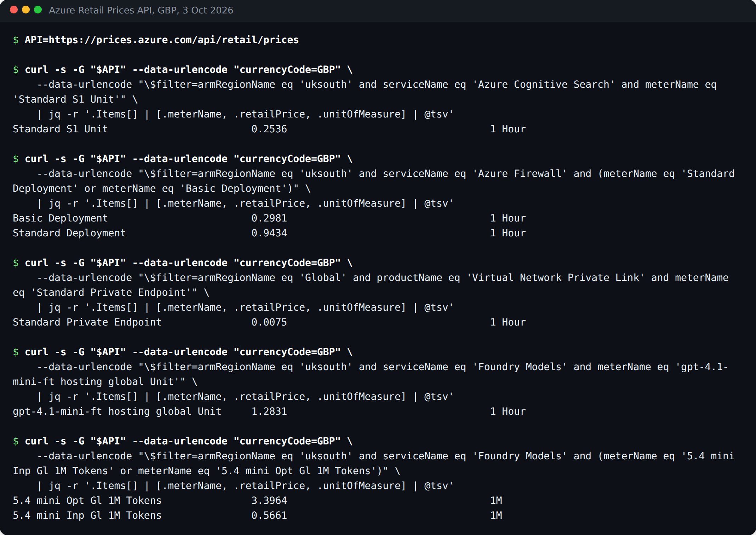Click the price value 0.0075

coord(269,322)
